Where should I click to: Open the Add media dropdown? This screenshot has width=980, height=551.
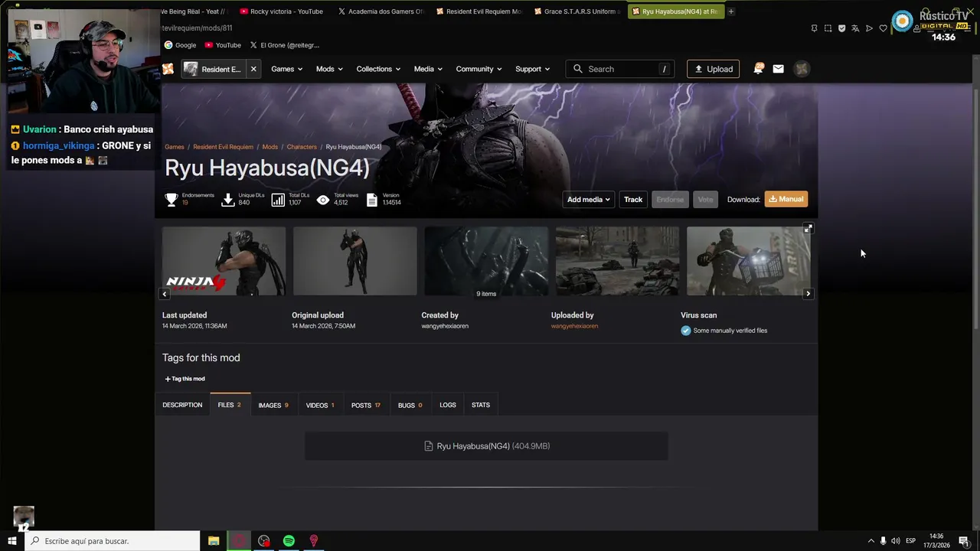click(x=588, y=200)
